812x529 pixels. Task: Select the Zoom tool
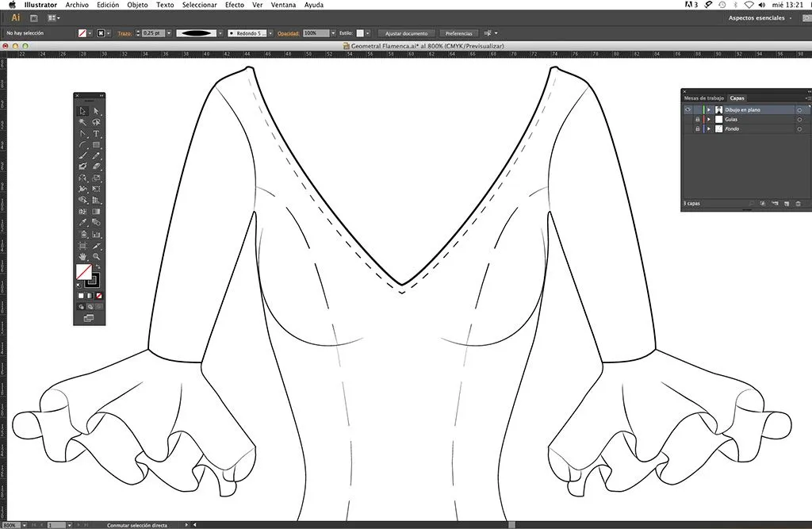[x=96, y=256]
